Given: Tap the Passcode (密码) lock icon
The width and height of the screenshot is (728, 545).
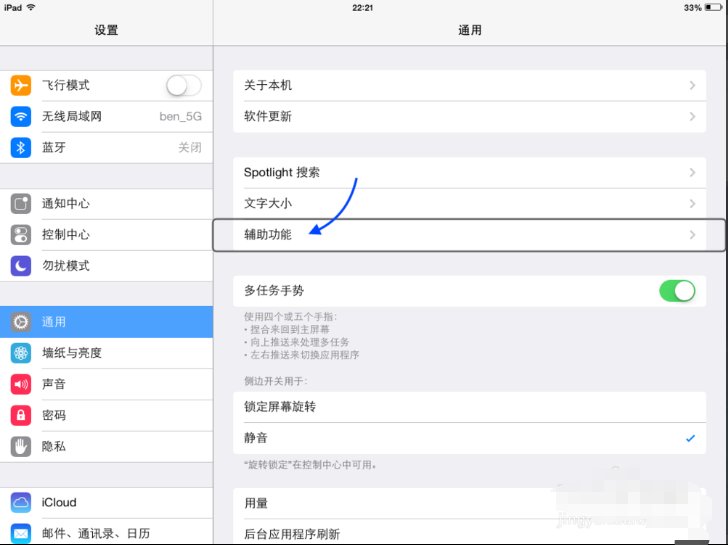Looking at the screenshot, I should 21,415.
